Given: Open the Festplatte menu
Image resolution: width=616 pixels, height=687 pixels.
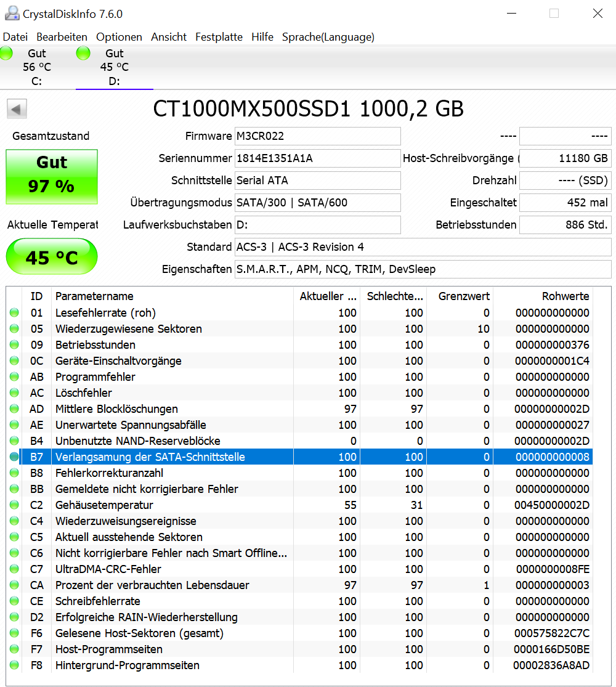Looking at the screenshot, I should tap(219, 37).
